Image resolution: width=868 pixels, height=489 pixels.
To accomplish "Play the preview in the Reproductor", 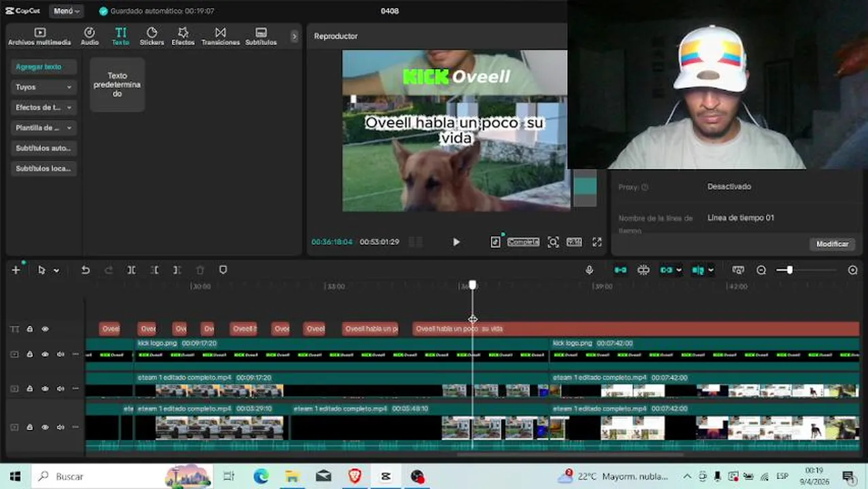I will (456, 242).
